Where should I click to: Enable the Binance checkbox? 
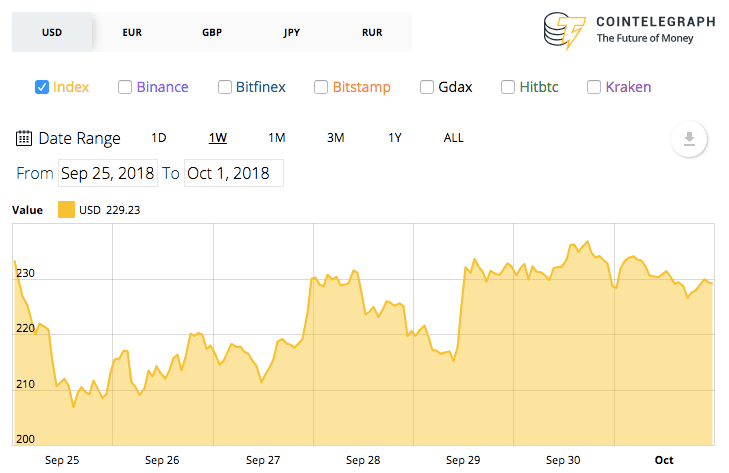125,87
